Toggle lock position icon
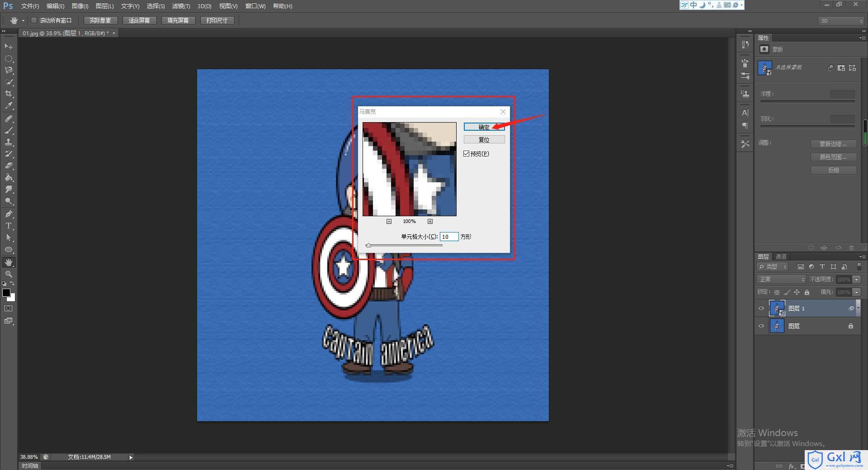 [797, 292]
